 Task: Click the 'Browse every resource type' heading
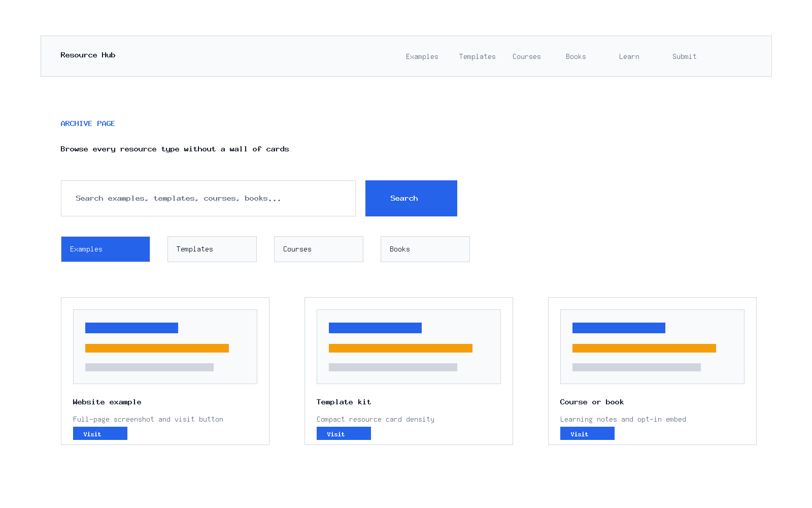pyautogui.click(x=175, y=149)
